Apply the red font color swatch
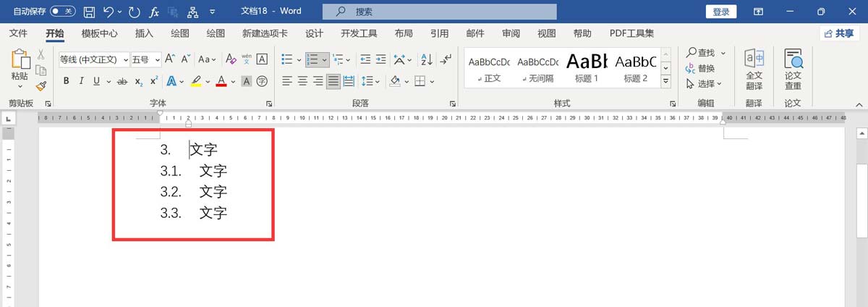 pyautogui.click(x=221, y=81)
